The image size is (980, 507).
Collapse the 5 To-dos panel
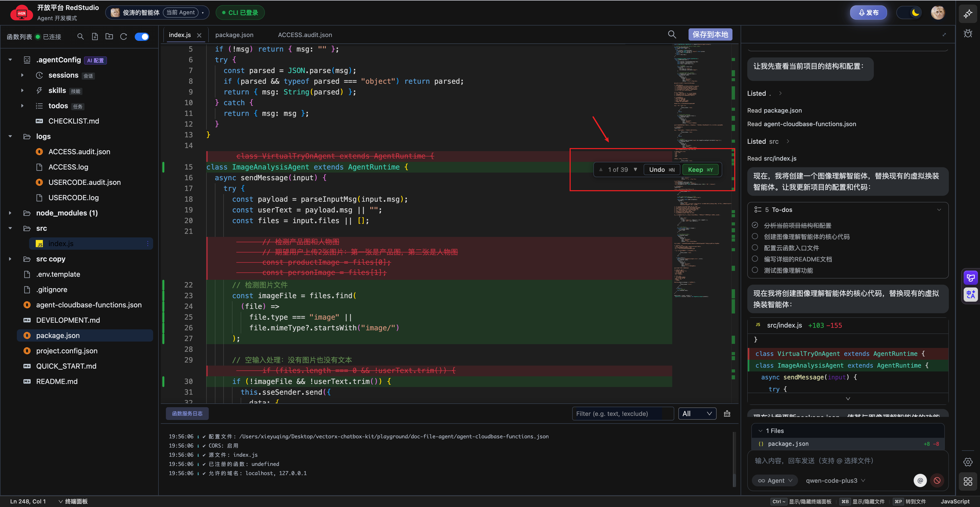(x=939, y=210)
